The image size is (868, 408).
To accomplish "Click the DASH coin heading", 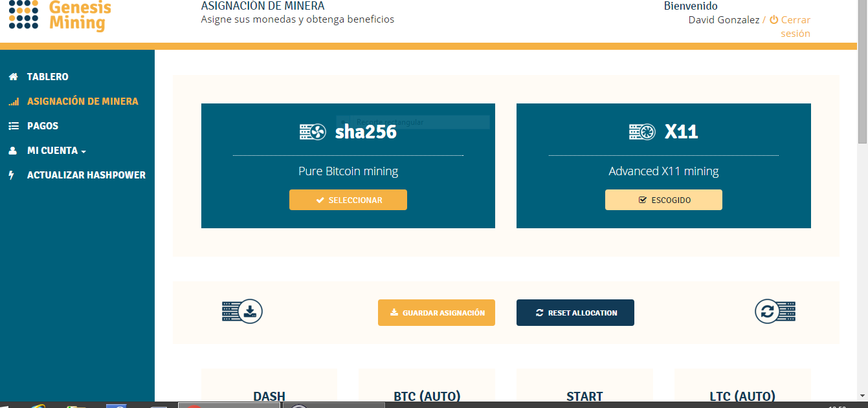I will (269, 396).
